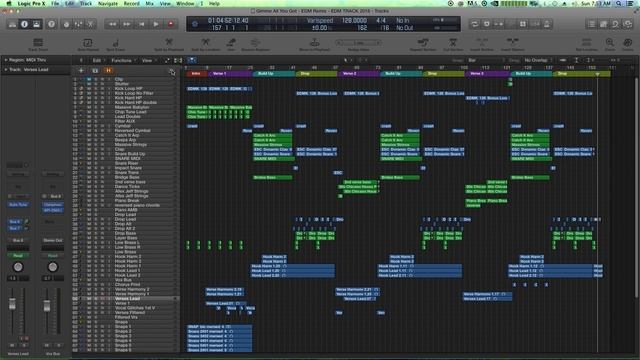Open the Mix menu

[150, 3]
